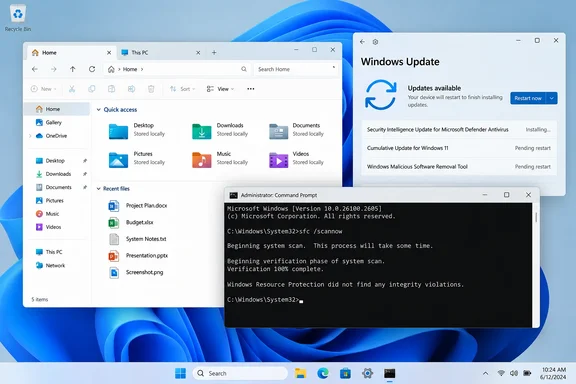The height and width of the screenshot is (384, 576).
Task: Open System Notes.txt from Recent files
Action: (137, 239)
